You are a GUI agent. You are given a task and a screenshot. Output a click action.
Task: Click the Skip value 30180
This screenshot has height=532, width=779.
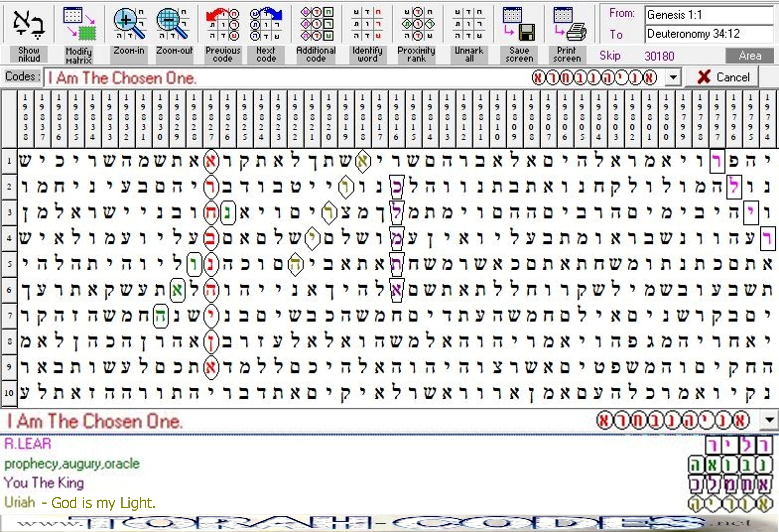(x=659, y=56)
